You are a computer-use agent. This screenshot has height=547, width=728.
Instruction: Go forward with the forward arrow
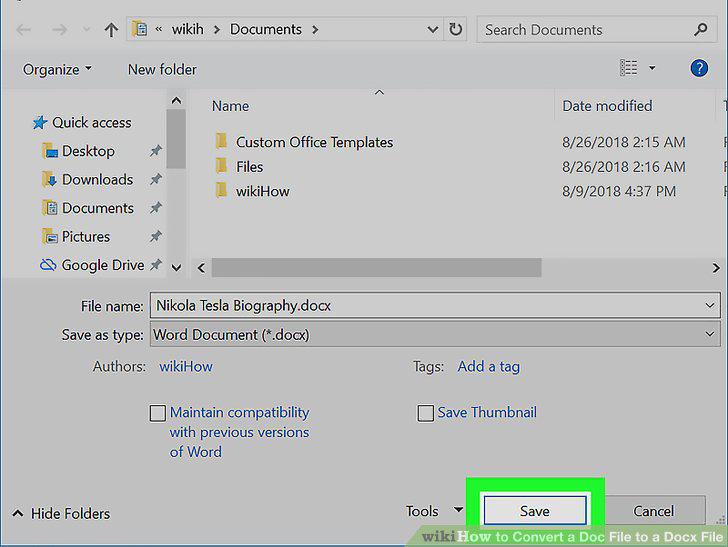59,30
